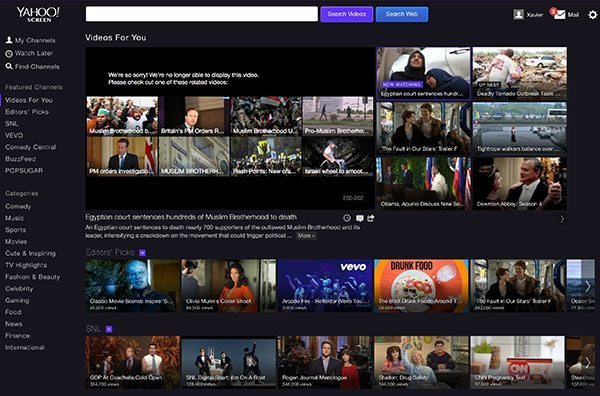The height and width of the screenshot is (396, 600).
Task: Advance SNL carousel right arrow
Action: pyautogui.click(x=588, y=362)
